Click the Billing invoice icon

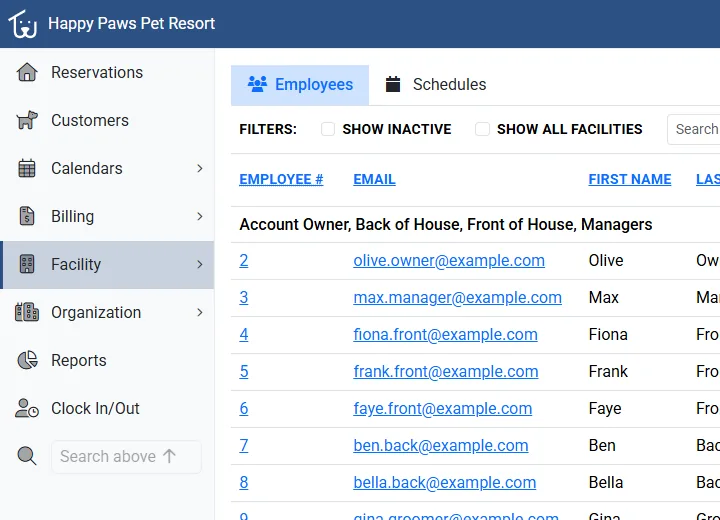[27, 216]
